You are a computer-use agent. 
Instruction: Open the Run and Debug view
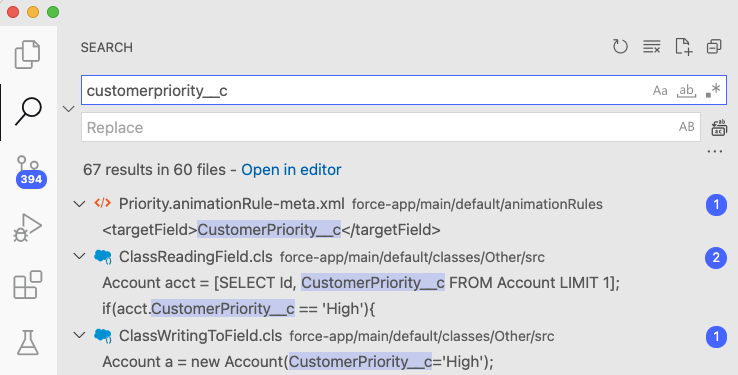[x=28, y=228]
